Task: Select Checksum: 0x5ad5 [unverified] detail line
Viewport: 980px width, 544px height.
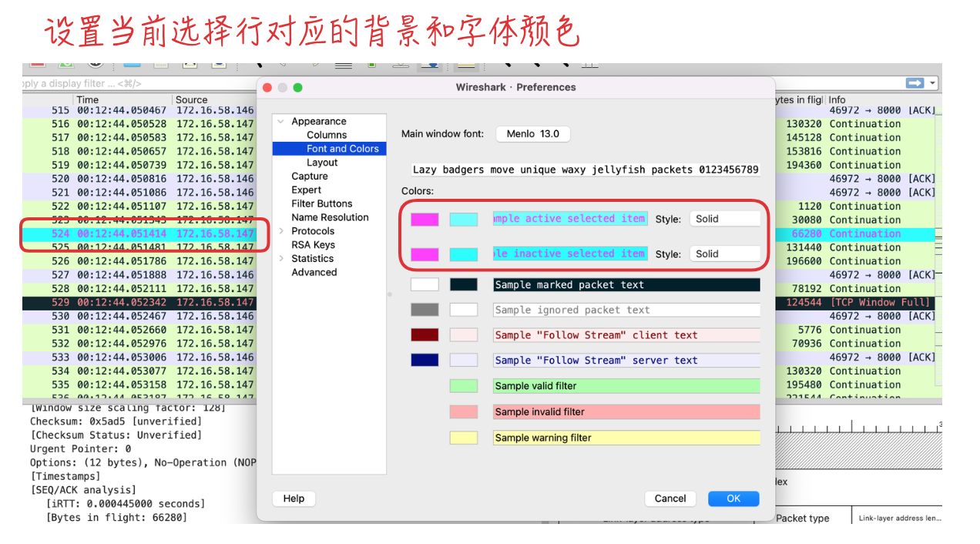Action: pos(116,421)
